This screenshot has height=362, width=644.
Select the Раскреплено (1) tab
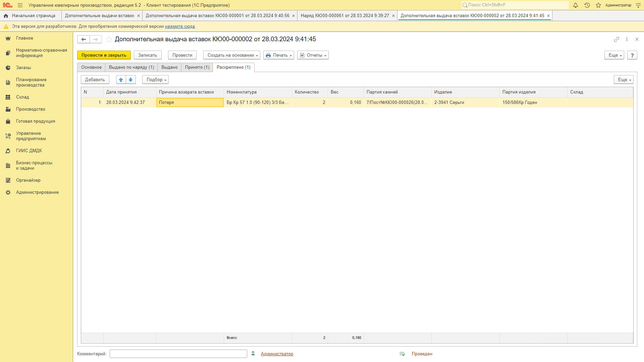pyautogui.click(x=233, y=67)
